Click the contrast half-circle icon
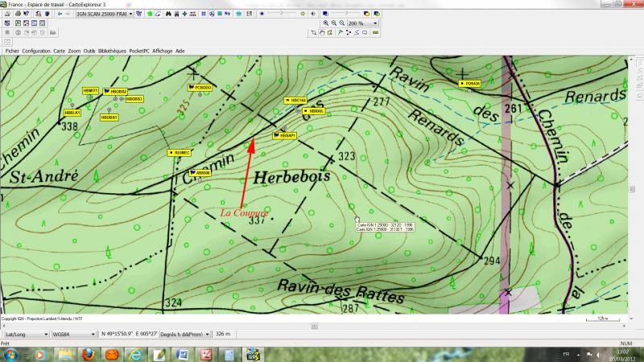This screenshot has height=362, width=644. (x=313, y=14)
